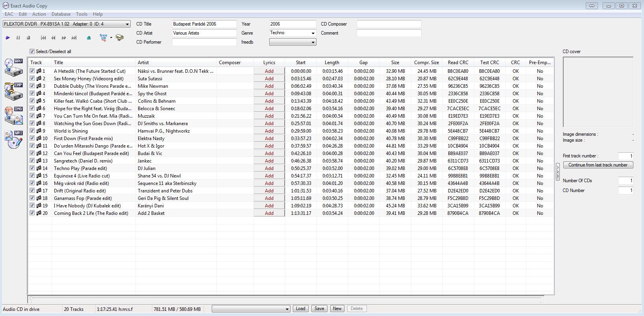Uncheck track 17 Drift checkbox
Screen dimensions: 644x316
coord(32,191)
